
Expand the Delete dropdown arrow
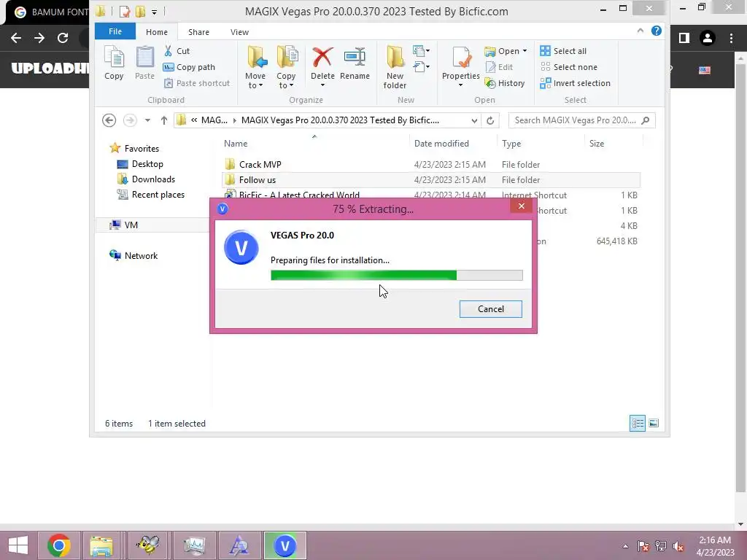(x=322, y=85)
